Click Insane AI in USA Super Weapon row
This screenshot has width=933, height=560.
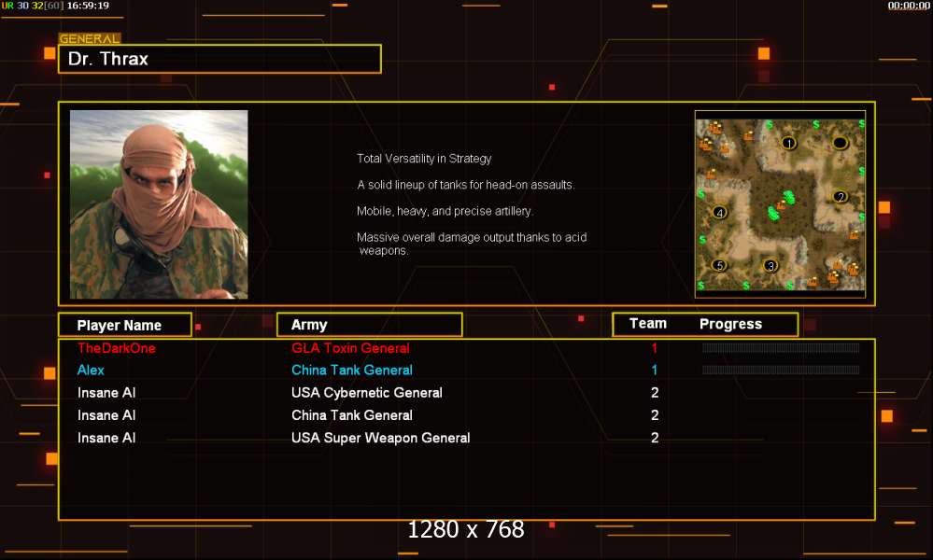click(106, 438)
